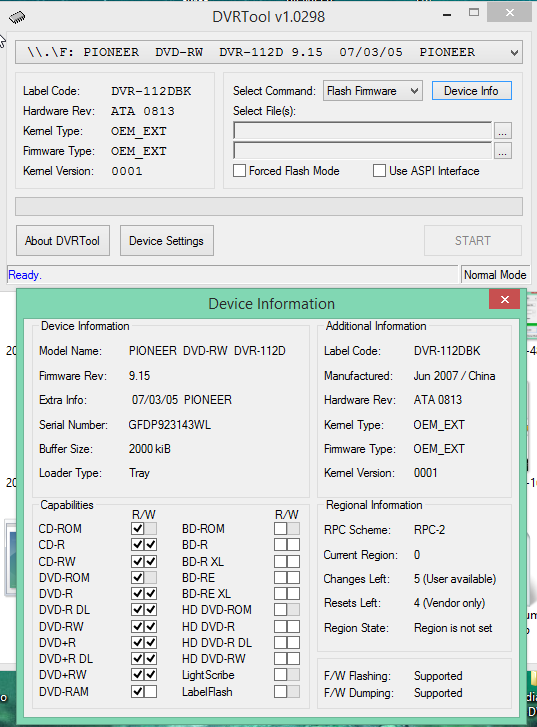The width and height of the screenshot is (537, 727).
Task: Click the Ready status text
Action: (x=25, y=275)
